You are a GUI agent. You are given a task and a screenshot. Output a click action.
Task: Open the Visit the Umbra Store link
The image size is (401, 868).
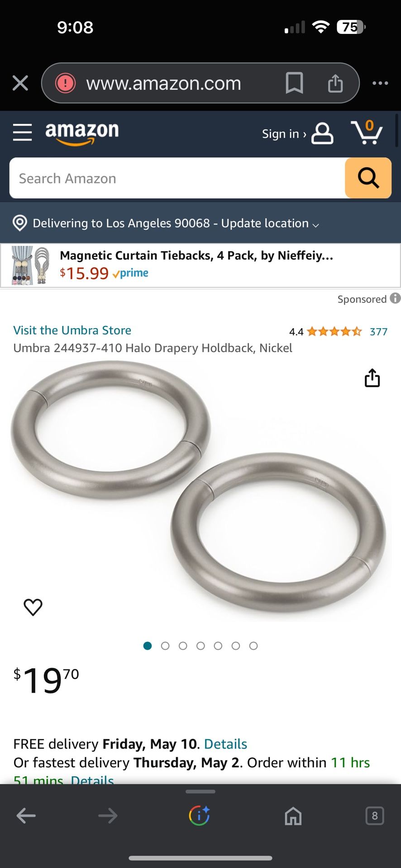pos(72,330)
